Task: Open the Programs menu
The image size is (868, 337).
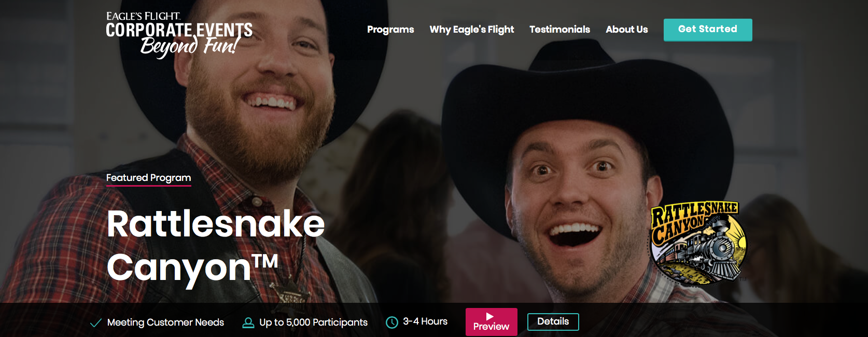Action: (390, 30)
